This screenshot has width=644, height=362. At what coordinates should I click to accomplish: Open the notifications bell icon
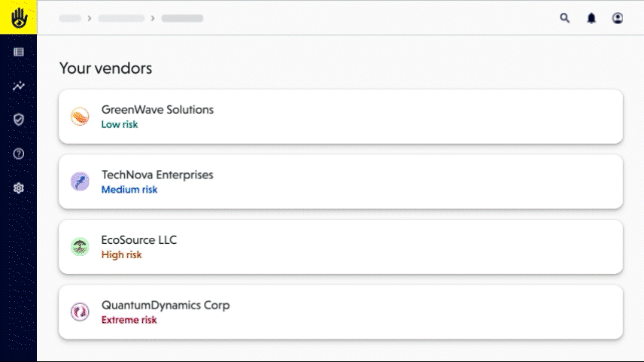(591, 18)
